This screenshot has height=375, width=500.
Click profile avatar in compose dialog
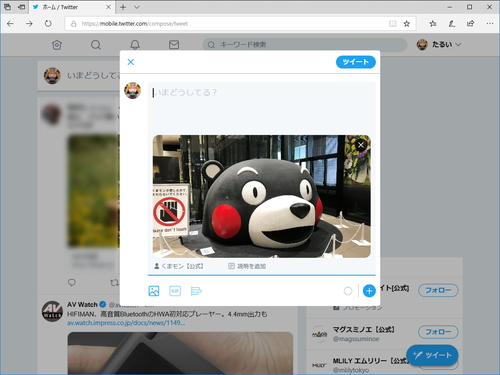[133, 91]
